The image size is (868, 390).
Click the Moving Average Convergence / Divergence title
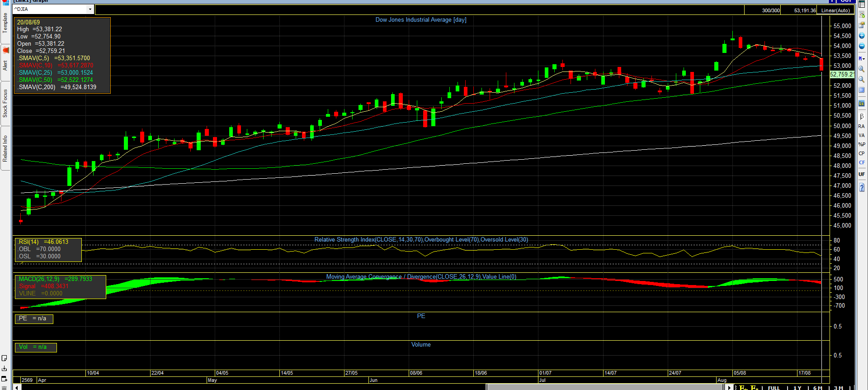pyautogui.click(x=421, y=277)
